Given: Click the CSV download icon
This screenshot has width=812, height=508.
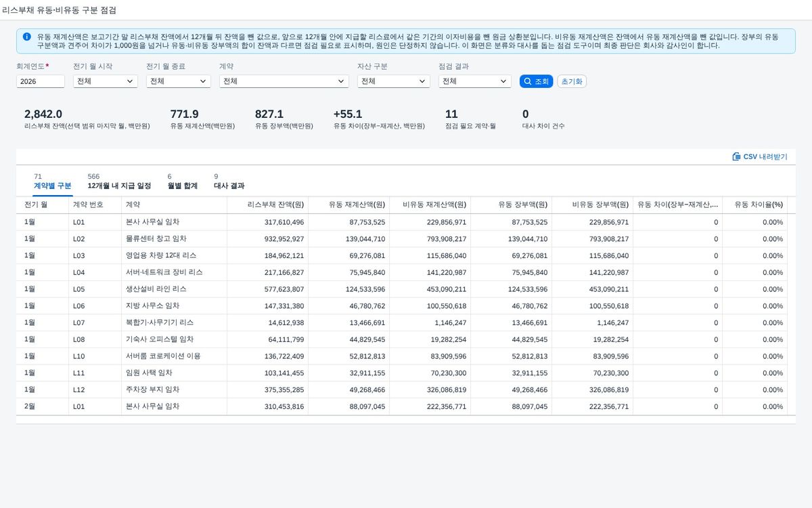Looking at the screenshot, I should coord(736,156).
